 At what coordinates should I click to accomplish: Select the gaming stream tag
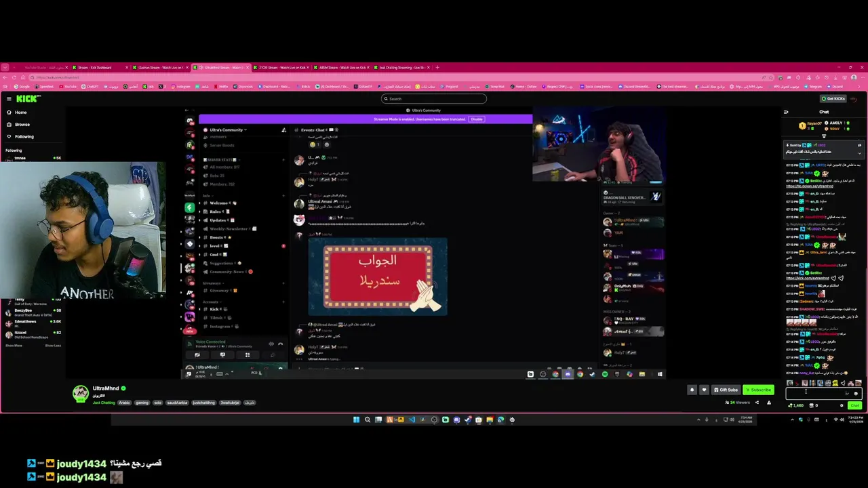pos(142,403)
